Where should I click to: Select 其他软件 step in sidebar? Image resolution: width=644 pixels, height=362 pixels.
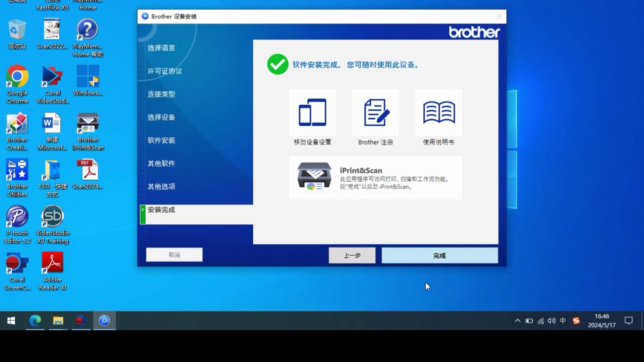click(161, 164)
